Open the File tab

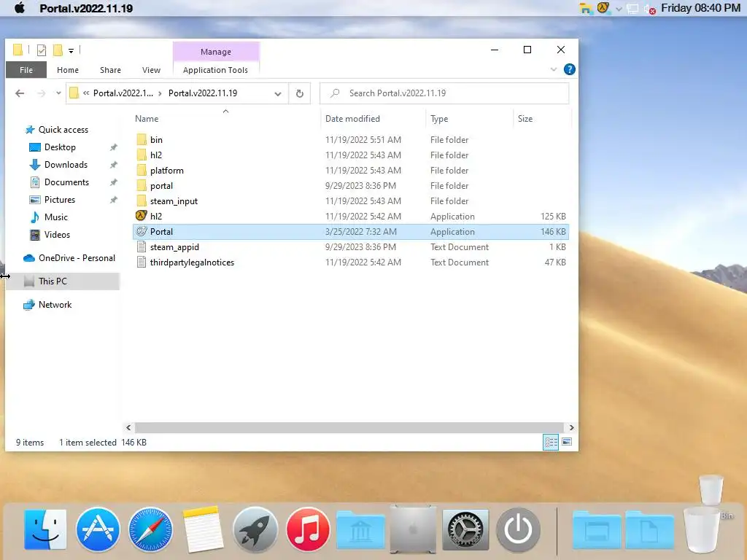(x=26, y=70)
